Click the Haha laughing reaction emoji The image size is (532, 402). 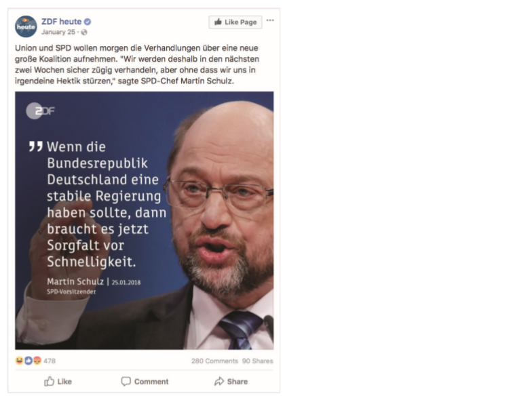[x=19, y=361]
